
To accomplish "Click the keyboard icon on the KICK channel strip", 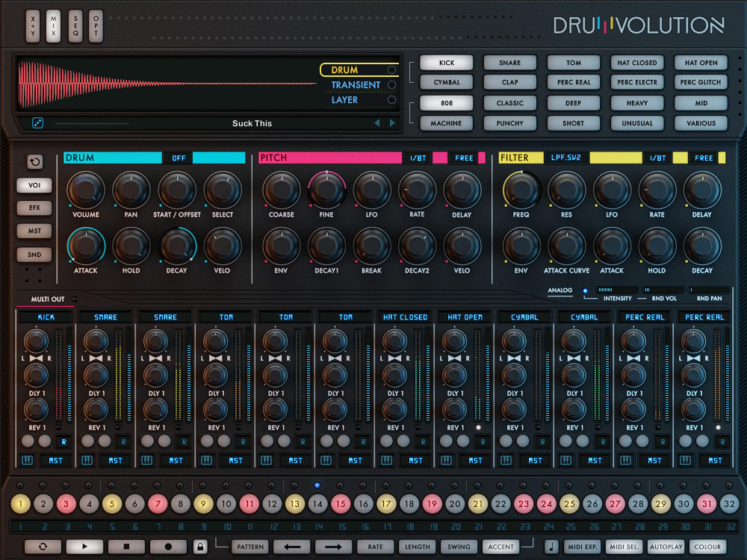I will pyautogui.click(x=28, y=461).
